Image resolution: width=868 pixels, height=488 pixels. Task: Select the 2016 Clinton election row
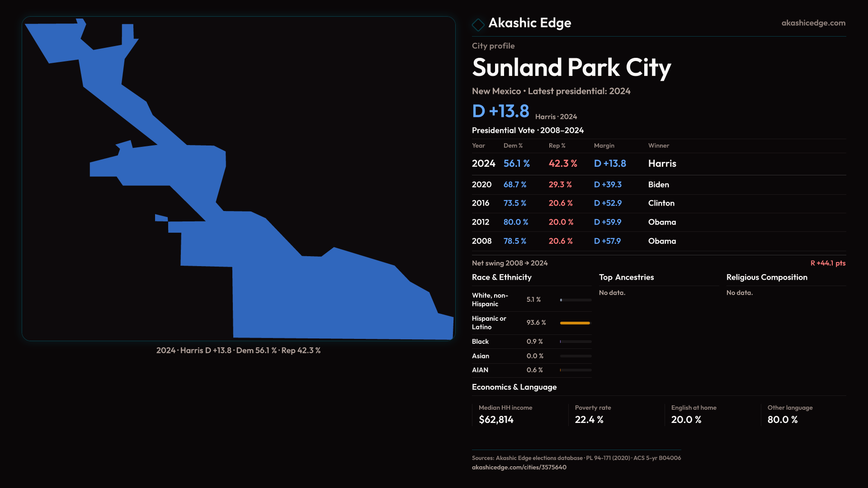point(658,203)
